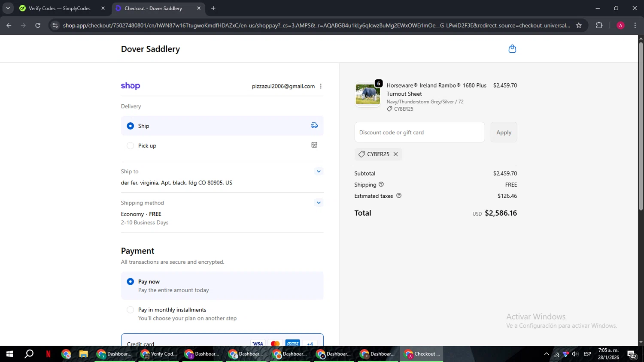Open Netflix from the taskbar
The height and width of the screenshot is (362, 644).
(x=48, y=354)
